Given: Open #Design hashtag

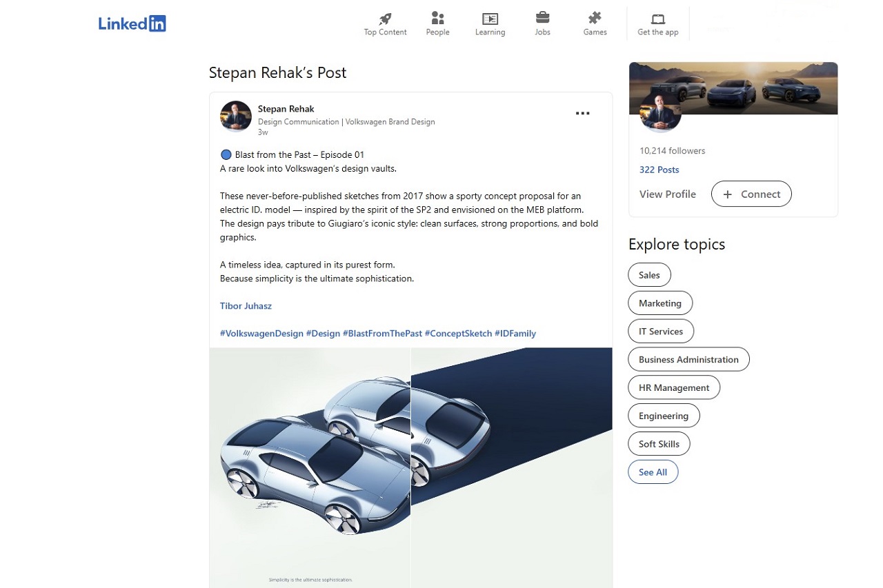Looking at the screenshot, I should [x=323, y=334].
